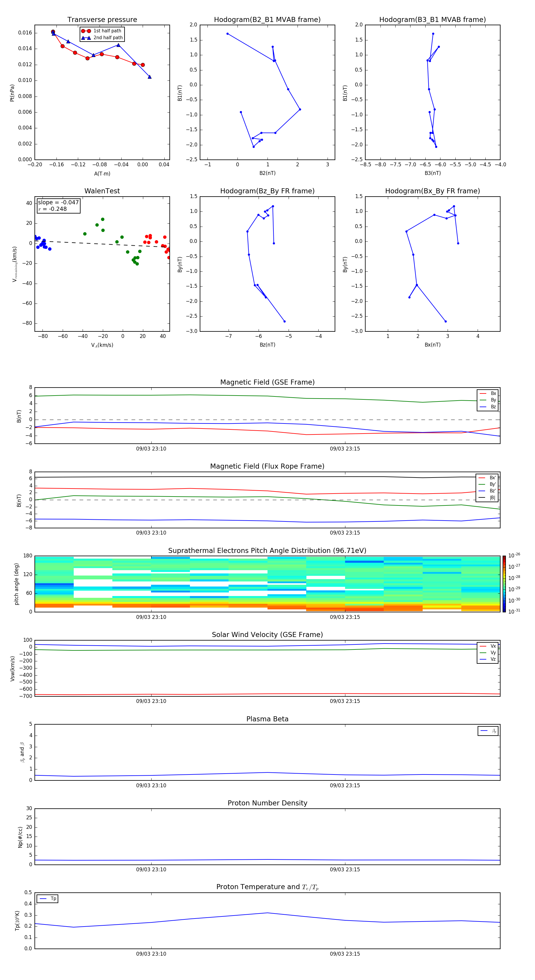Click colorbar label 10^-31
The image size is (535, 980).
pos(514,611)
